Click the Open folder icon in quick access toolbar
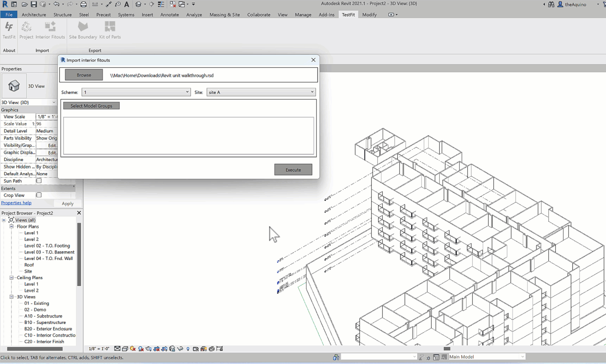 [x=25, y=4]
